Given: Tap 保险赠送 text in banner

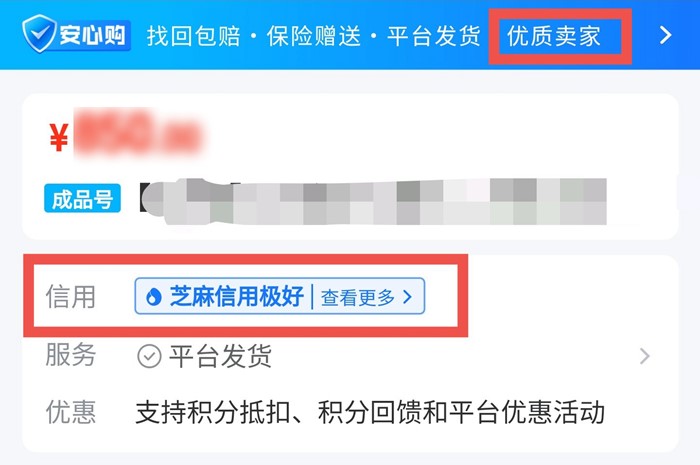Looking at the screenshot, I should 314,36.
